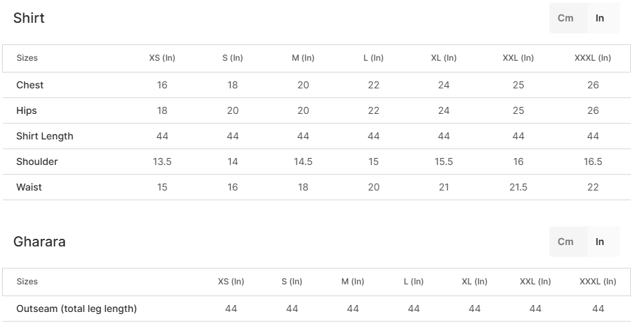
Task: Click the 13.5 shoulder value cell
Action: tap(162, 162)
